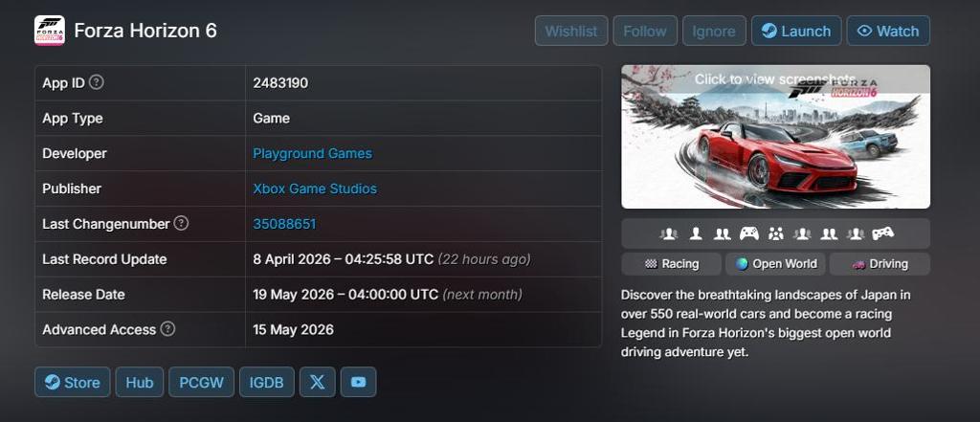Open changenumber 35088651 link
This screenshot has height=422, width=980.
click(x=284, y=224)
